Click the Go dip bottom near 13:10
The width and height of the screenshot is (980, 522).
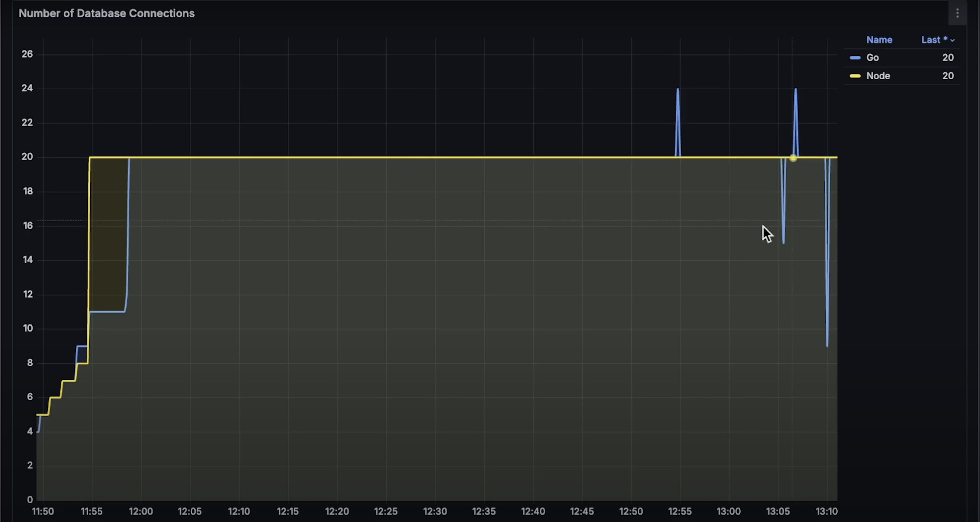(x=827, y=345)
